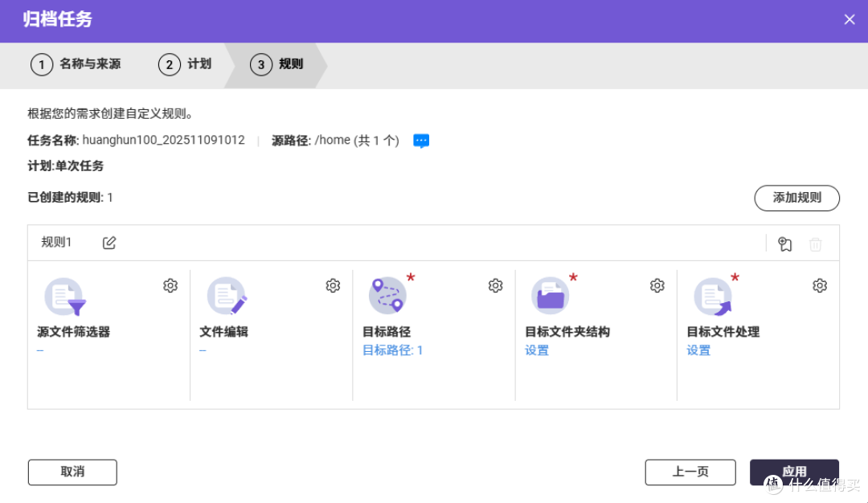Click the 计划:单次任务 text
This screenshot has height=503, width=868.
(x=65, y=166)
